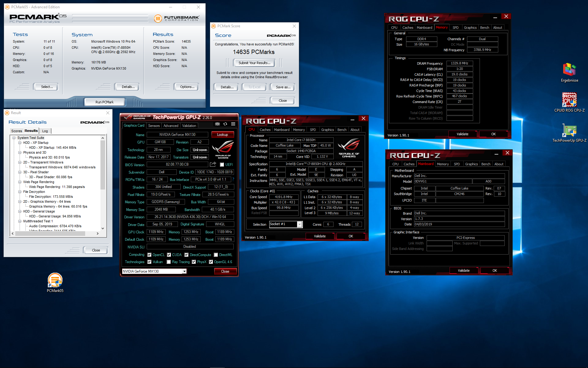Click the Futuremark Corporation logo
This screenshot has height=368, width=588.
pyautogui.click(x=177, y=18)
